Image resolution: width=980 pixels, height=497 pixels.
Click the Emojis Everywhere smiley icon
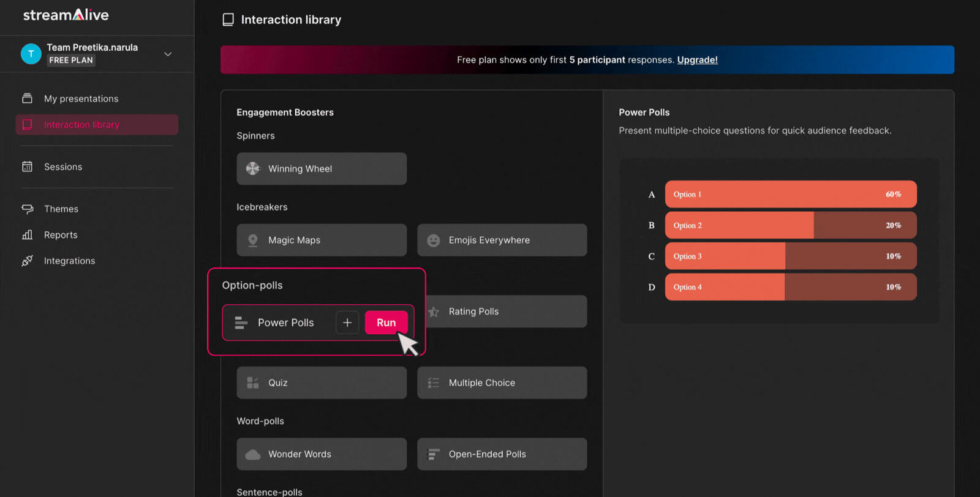tap(434, 241)
